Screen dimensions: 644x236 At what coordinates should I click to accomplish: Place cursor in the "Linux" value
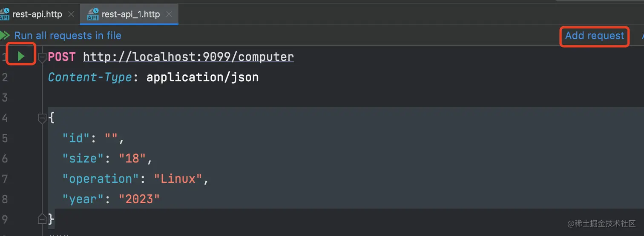click(178, 179)
